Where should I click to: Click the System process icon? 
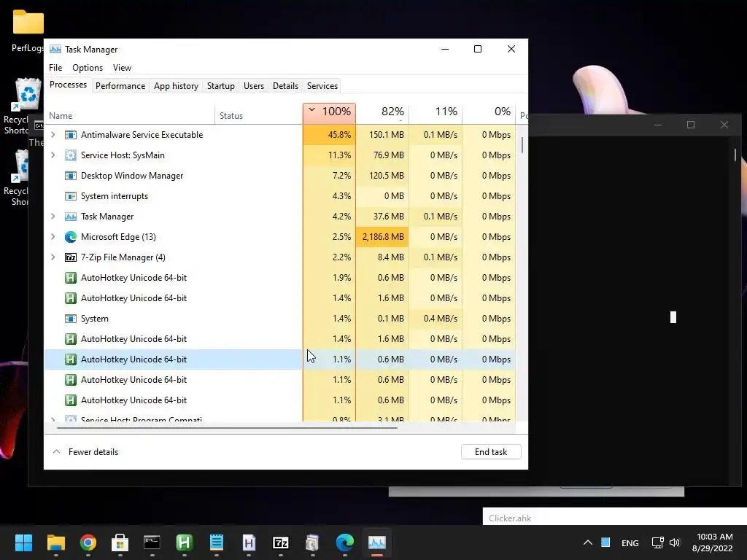pos(71,319)
